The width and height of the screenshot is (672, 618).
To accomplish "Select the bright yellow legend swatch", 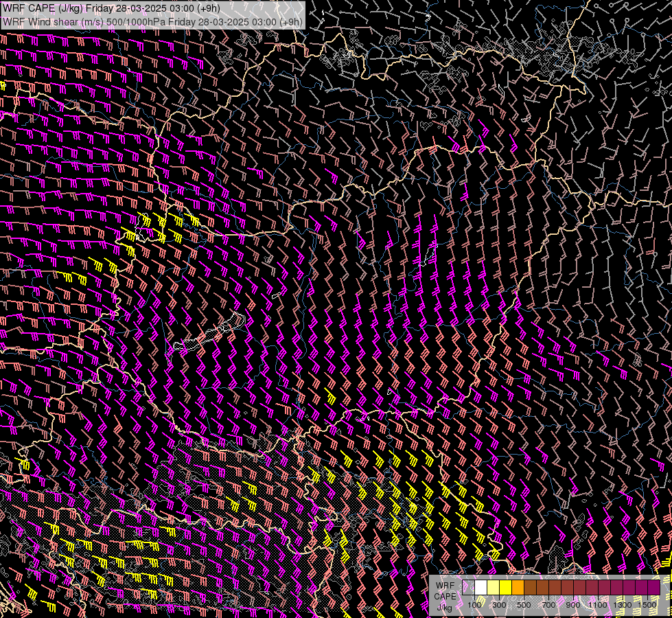I will [x=506, y=587].
